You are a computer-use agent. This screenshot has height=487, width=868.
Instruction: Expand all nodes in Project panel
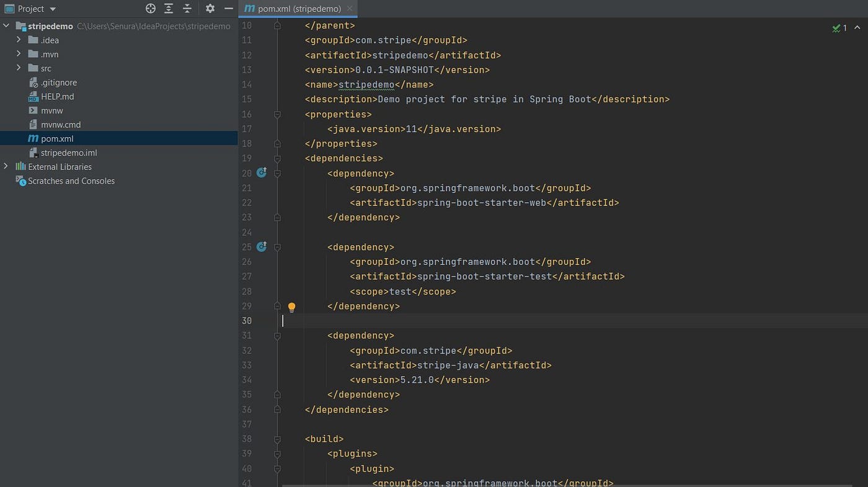(169, 9)
